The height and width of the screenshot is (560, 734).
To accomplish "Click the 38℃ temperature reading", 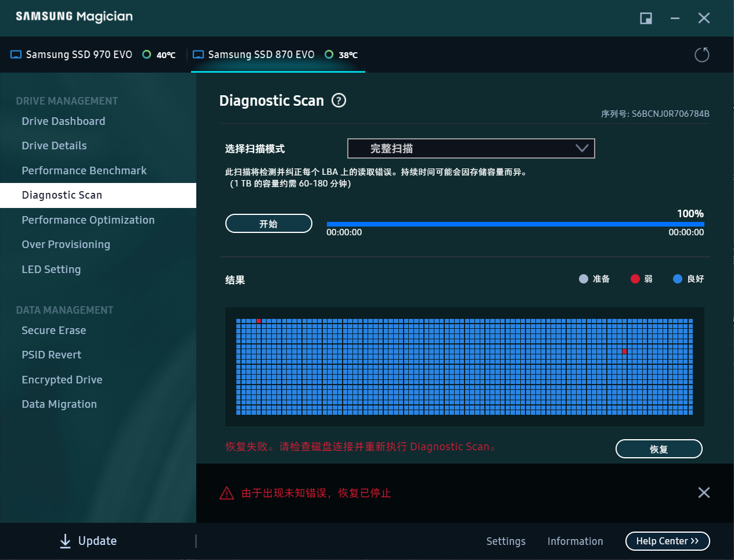I will [x=348, y=55].
